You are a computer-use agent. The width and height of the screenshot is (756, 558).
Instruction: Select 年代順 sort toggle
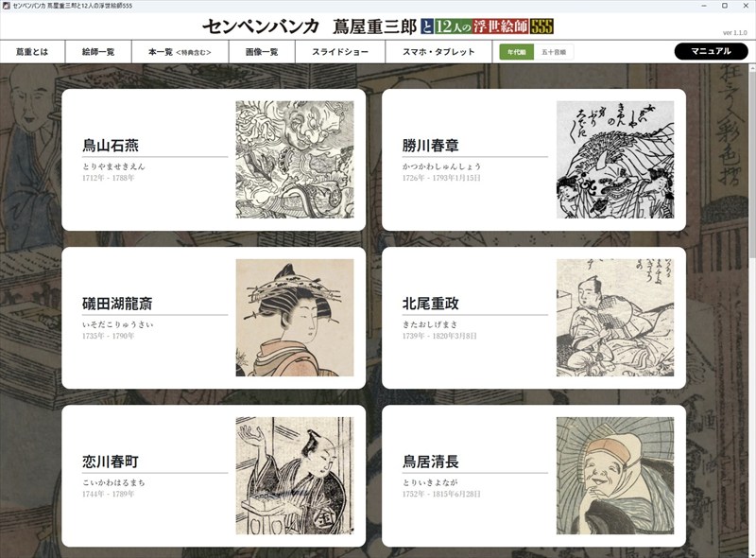517,52
